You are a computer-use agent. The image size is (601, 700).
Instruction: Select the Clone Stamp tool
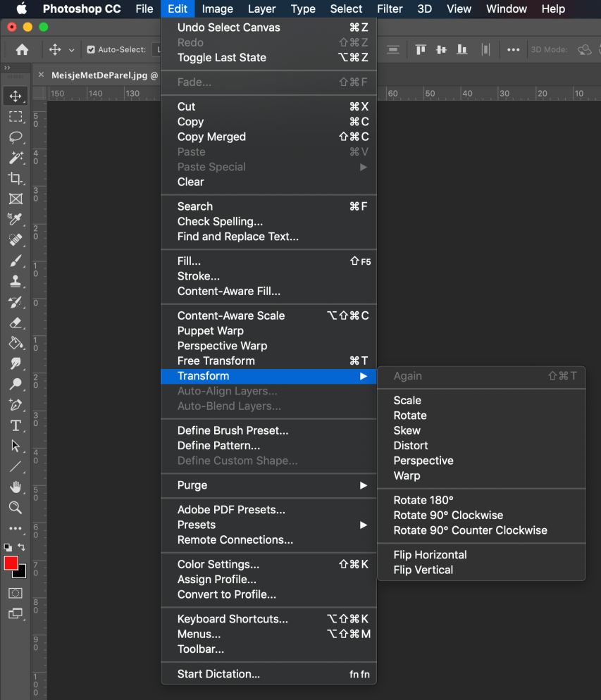(x=16, y=281)
